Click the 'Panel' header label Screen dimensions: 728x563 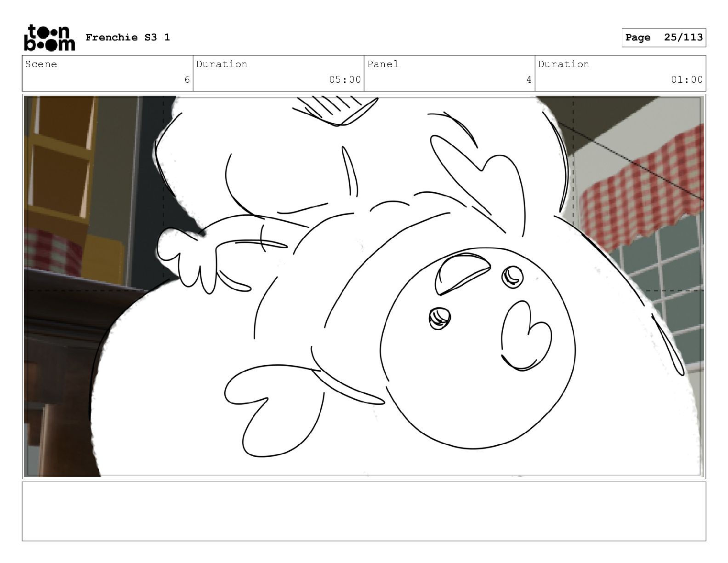point(383,64)
